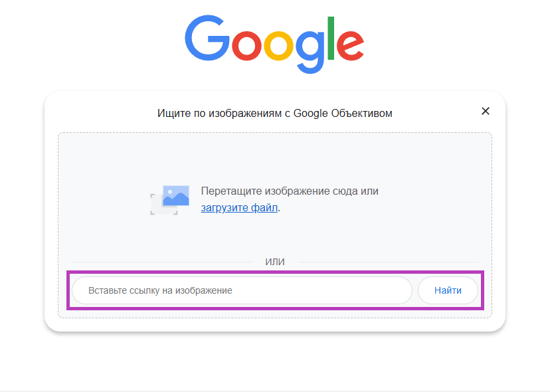Click divider line left of "или"
The image size is (550, 392).
point(159,262)
